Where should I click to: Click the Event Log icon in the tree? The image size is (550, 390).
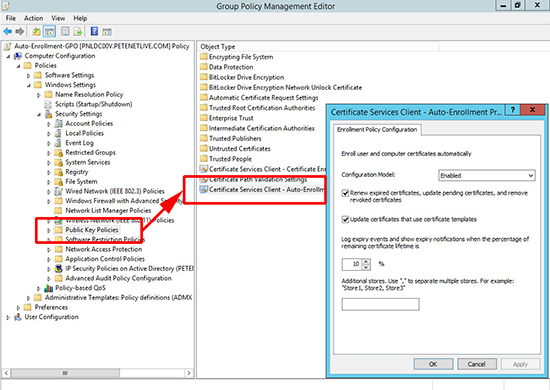click(59, 143)
